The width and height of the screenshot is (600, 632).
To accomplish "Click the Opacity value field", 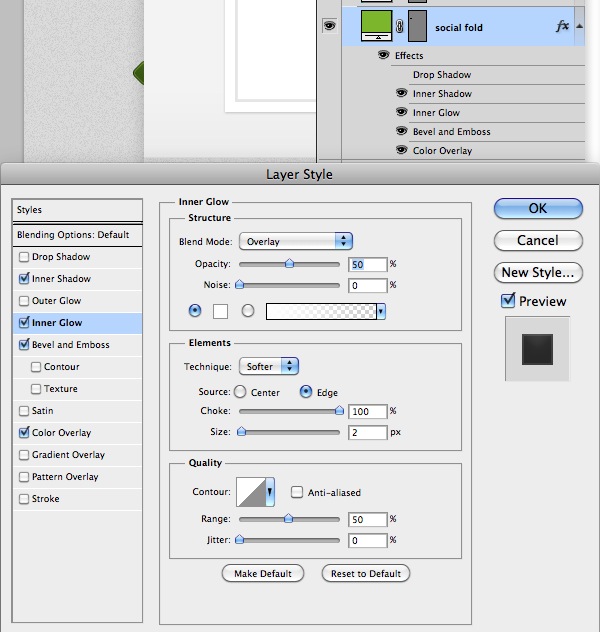I will tap(367, 264).
